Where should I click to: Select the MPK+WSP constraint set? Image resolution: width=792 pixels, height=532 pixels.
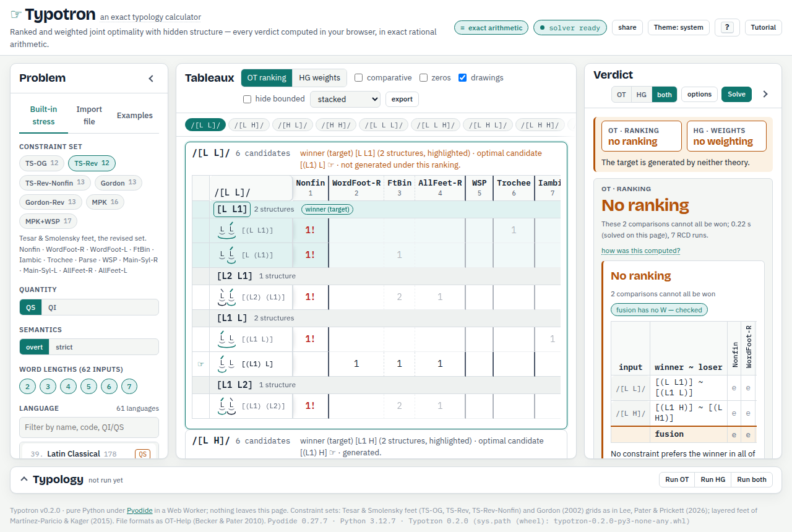click(48, 221)
